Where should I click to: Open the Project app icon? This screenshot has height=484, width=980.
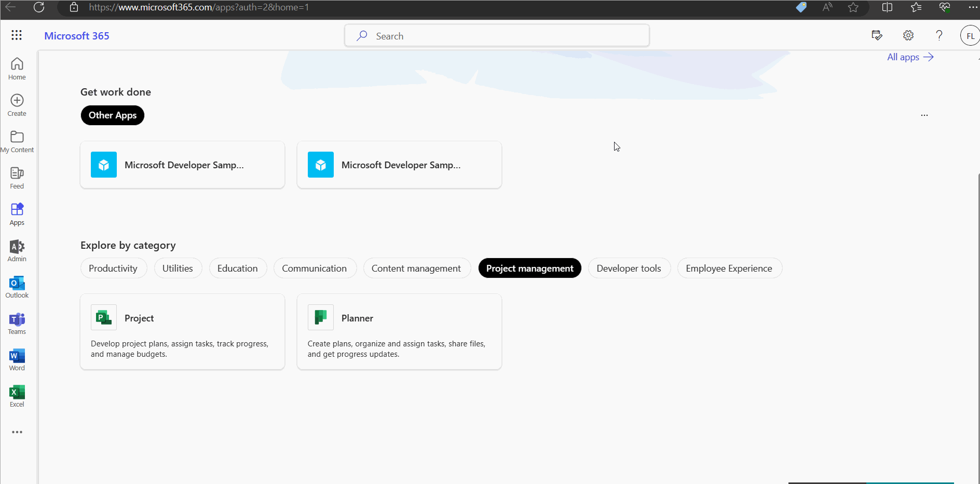(104, 317)
